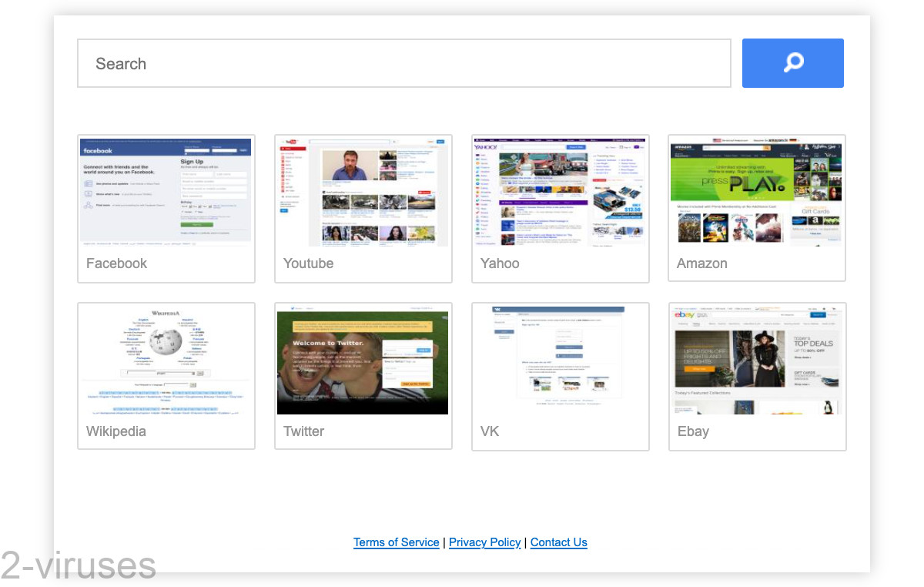The height and width of the screenshot is (587, 924).
Task: Click the blue magnifying glass search button
Action: pyautogui.click(x=792, y=62)
